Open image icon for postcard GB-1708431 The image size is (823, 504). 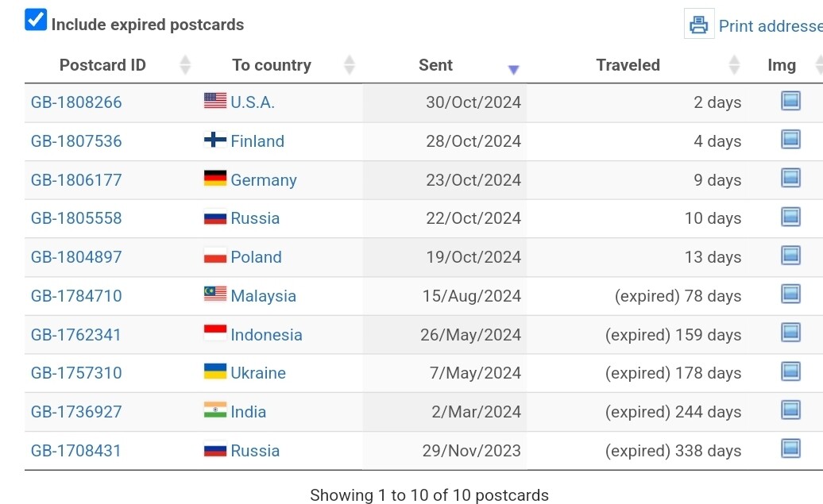[790, 449]
